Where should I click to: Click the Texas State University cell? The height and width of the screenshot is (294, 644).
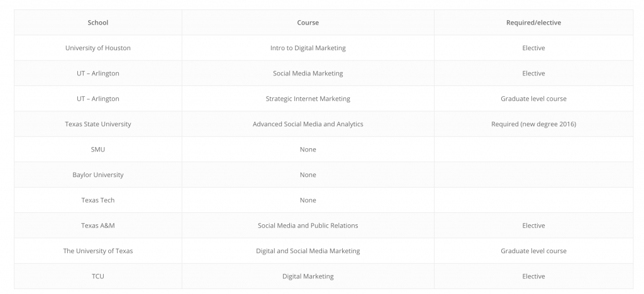click(x=97, y=124)
